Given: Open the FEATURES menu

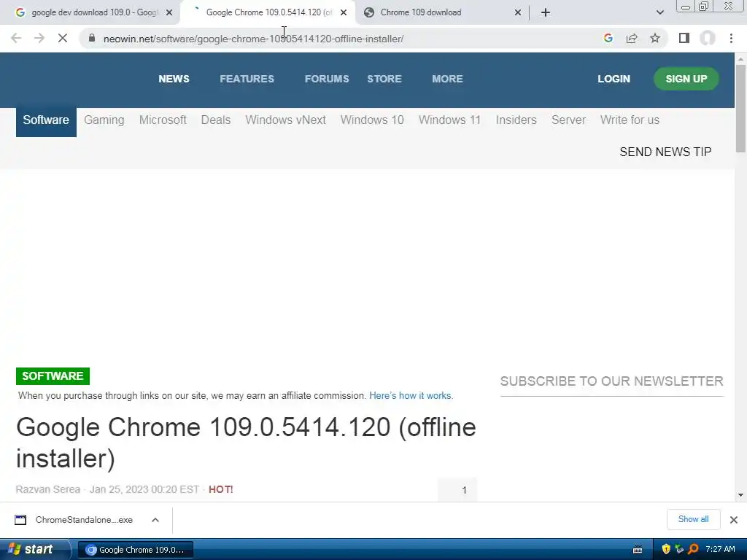Looking at the screenshot, I should click(x=247, y=79).
